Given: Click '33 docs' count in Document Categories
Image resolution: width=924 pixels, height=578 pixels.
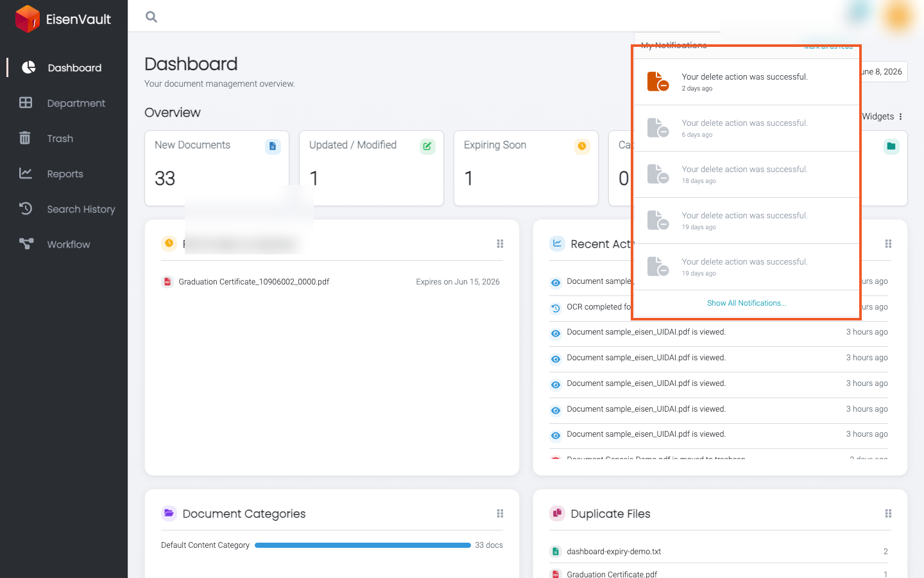Looking at the screenshot, I should tap(489, 545).
